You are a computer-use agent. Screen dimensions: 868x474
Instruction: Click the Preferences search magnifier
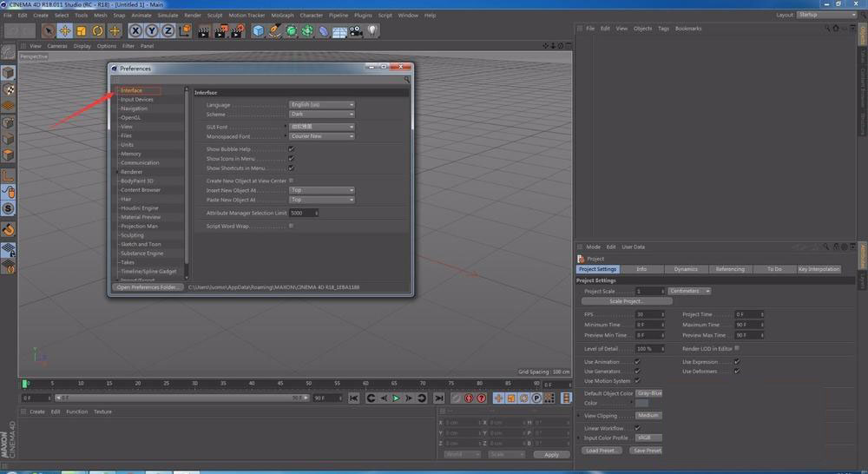(407, 80)
